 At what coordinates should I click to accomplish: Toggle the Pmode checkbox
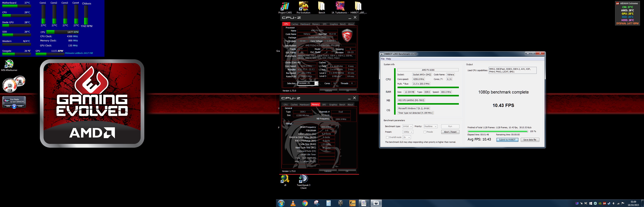[425, 132]
